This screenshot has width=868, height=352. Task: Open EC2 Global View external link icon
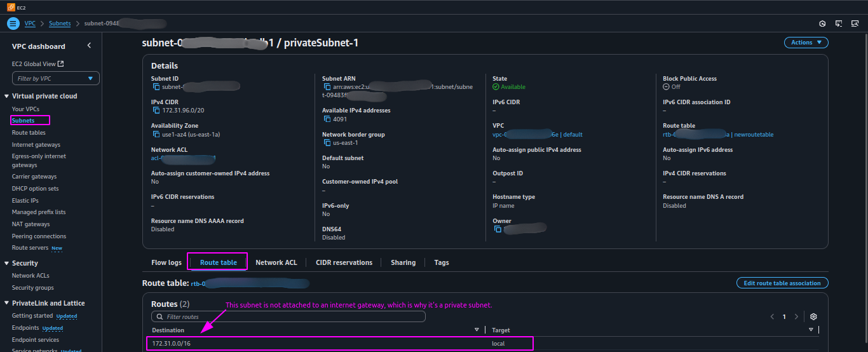coord(61,64)
